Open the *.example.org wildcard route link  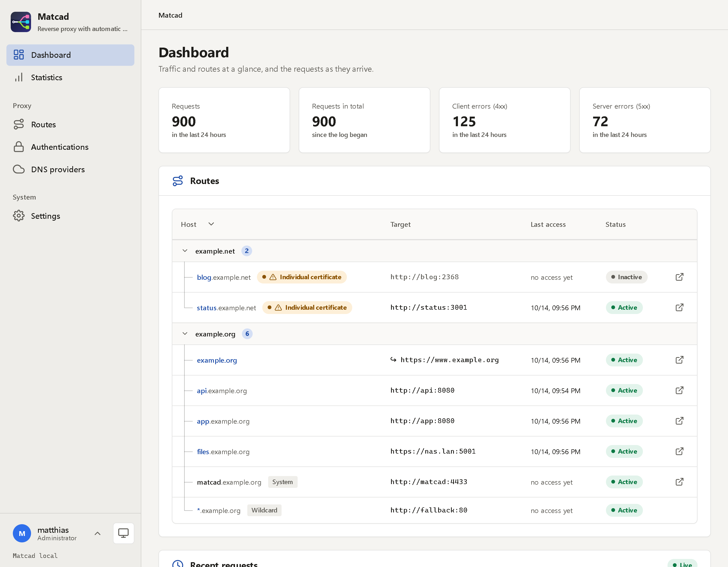pos(219,510)
